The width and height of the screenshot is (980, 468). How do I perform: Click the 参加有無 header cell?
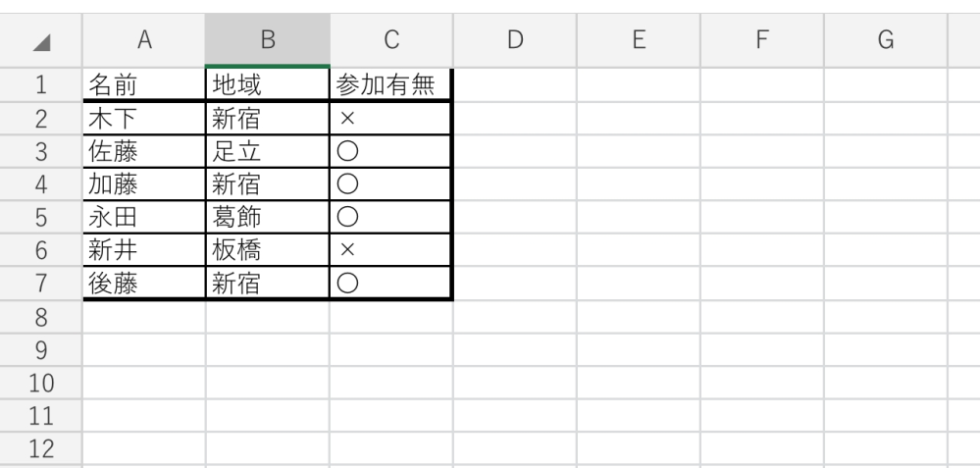tap(390, 84)
